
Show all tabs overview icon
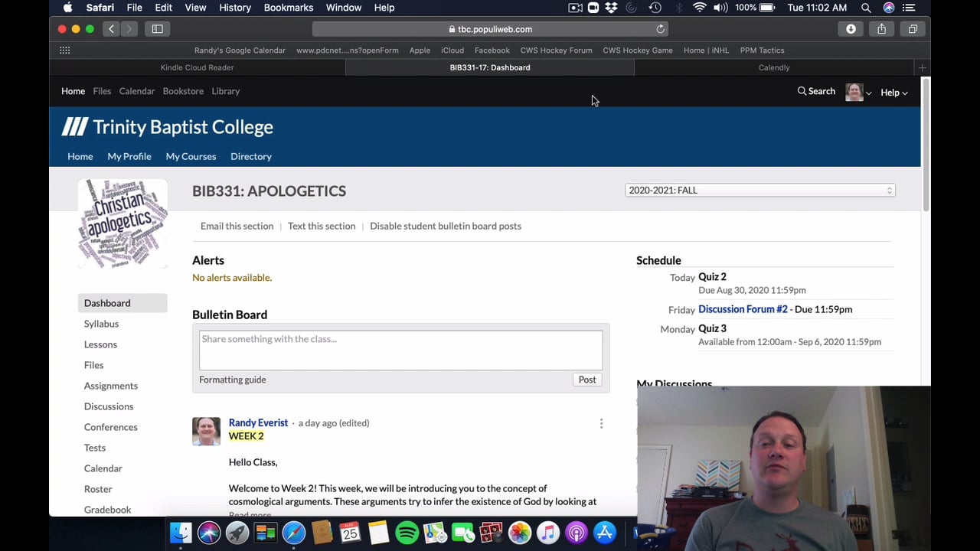point(913,29)
